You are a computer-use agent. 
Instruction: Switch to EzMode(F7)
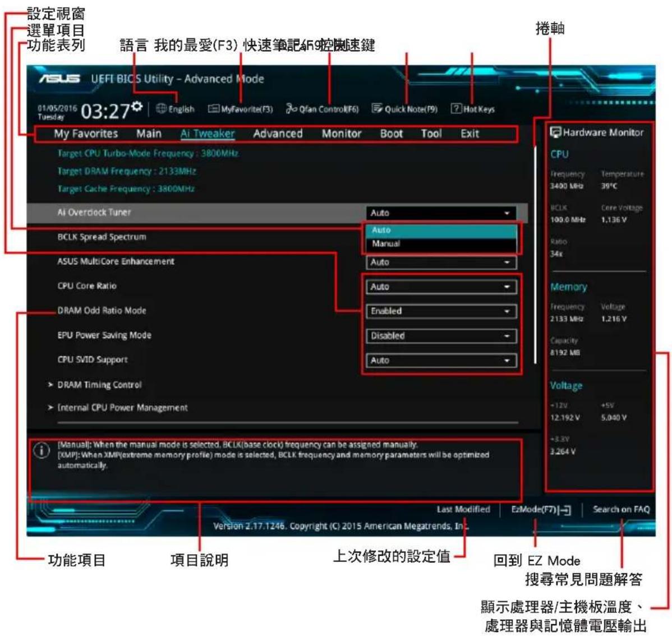point(534,510)
